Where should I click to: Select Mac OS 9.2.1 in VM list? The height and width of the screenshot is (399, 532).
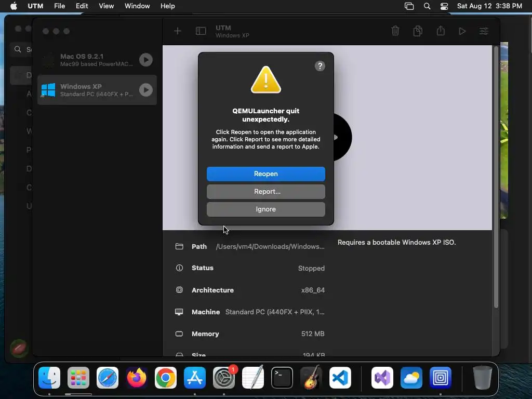click(97, 60)
